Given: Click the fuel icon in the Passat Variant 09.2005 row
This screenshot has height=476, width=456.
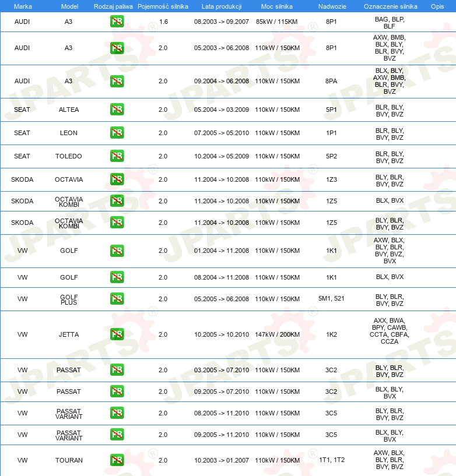Looking at the screenshot, I should click(117, 435).
